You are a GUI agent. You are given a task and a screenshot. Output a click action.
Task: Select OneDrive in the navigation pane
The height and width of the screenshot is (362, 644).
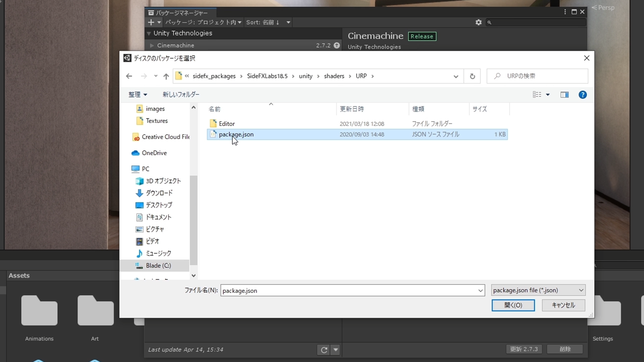point(154,153)
